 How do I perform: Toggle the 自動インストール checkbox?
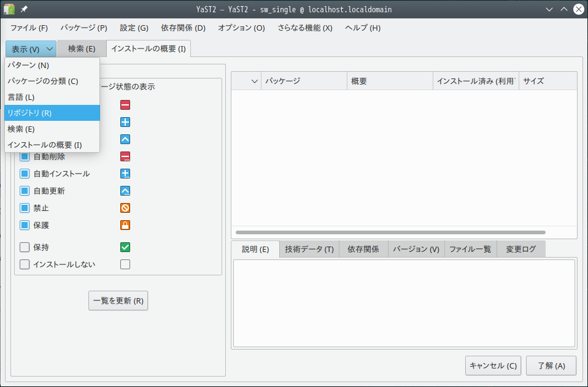[x=25, y=174]
